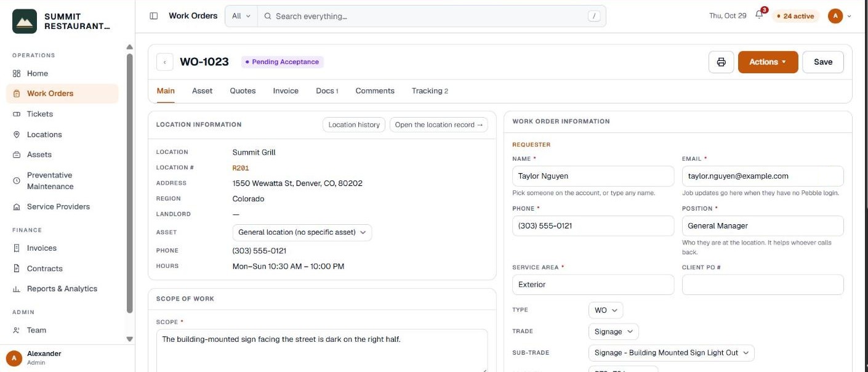Open the user avatar account menu

[839, 16]
